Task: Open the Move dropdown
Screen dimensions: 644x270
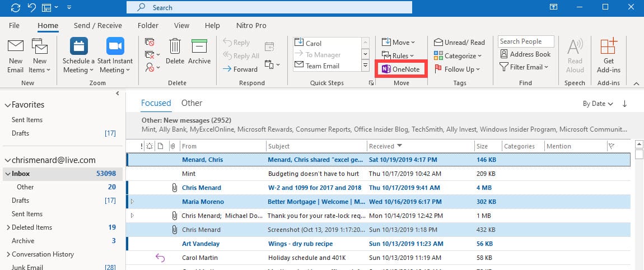Action: coord(398,43)
